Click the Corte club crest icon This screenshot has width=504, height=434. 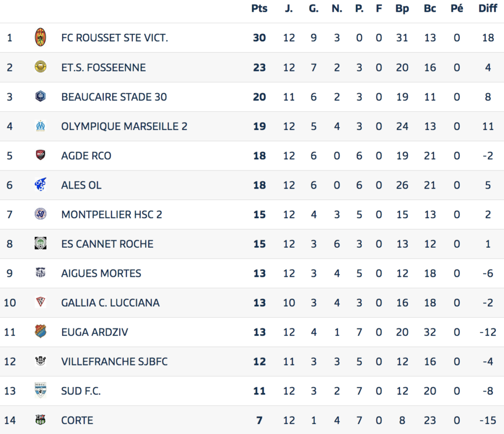40,420
